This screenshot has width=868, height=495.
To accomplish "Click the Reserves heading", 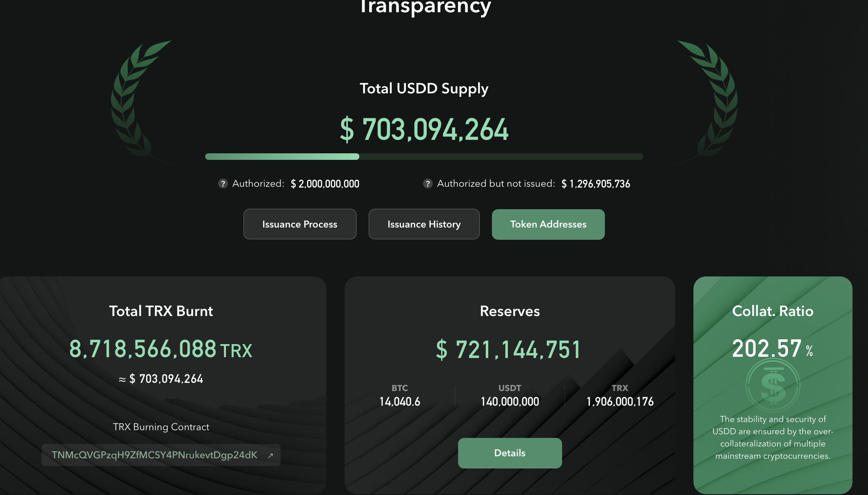I will point(510,311).
